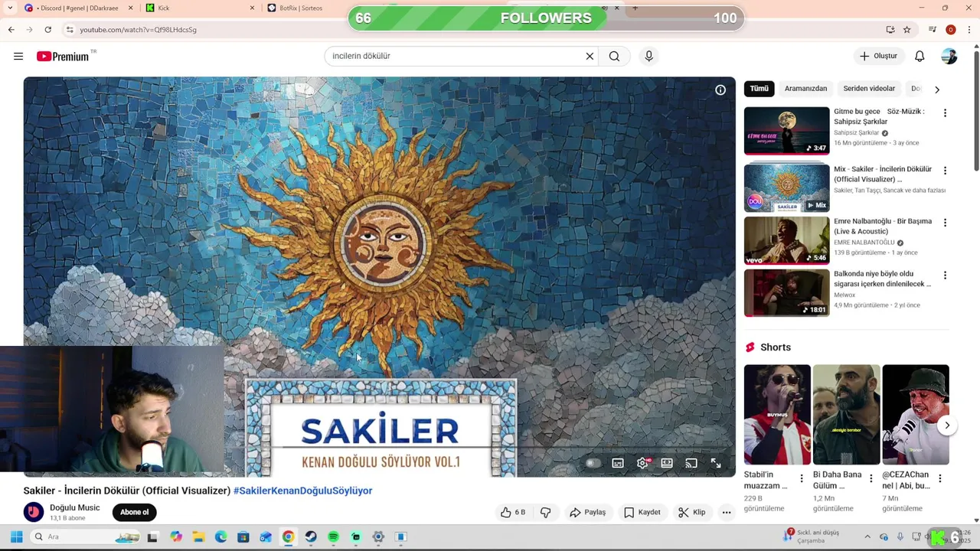This screenshot has height=551, width=980.
Task: Open Spotify from the taskbar
Action: [x=333, y=536]
